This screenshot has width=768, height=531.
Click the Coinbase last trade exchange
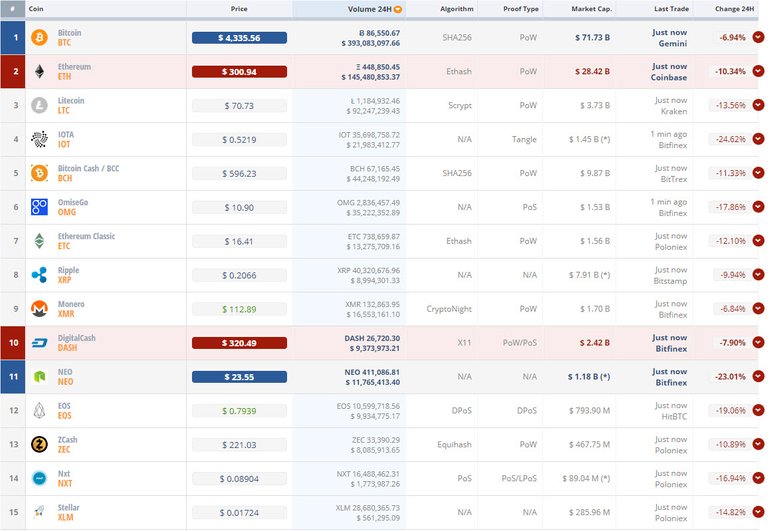click(669, 77)
